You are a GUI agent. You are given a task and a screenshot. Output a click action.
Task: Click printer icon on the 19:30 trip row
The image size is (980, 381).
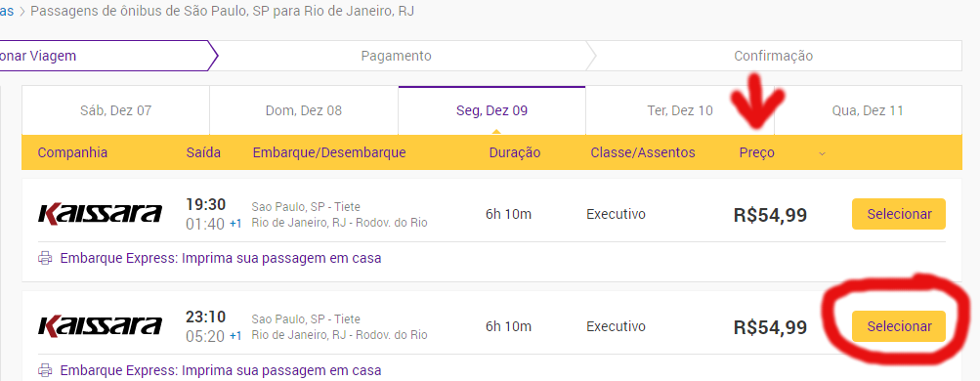tap(45, 258)
